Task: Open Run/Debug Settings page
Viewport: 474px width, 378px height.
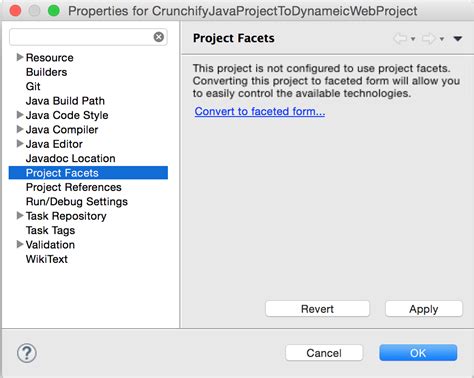Action: 77,201
